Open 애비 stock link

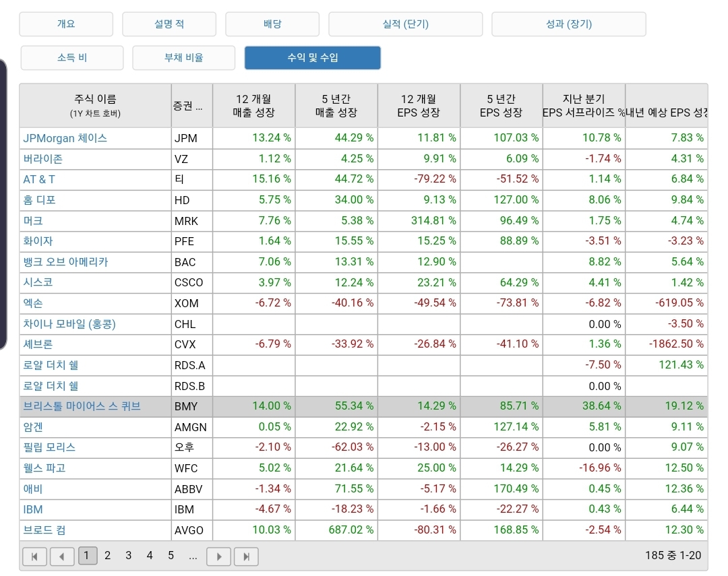pos(33,488)
